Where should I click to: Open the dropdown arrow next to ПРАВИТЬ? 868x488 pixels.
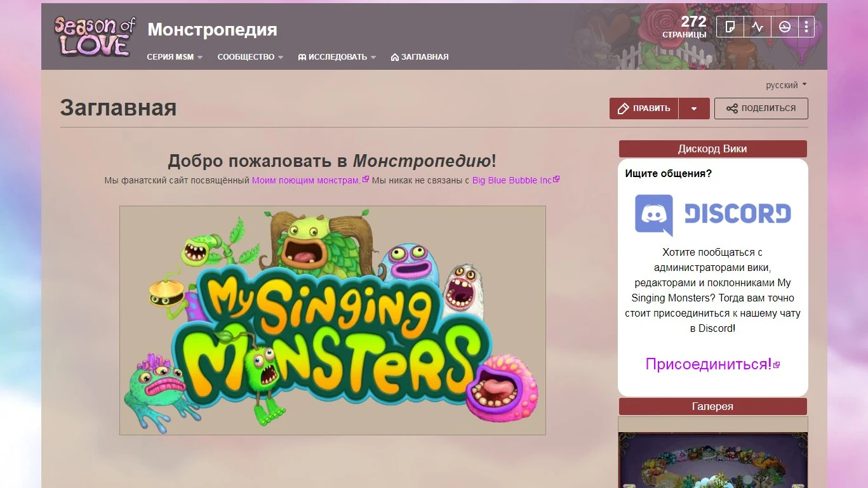coord(694,109)
